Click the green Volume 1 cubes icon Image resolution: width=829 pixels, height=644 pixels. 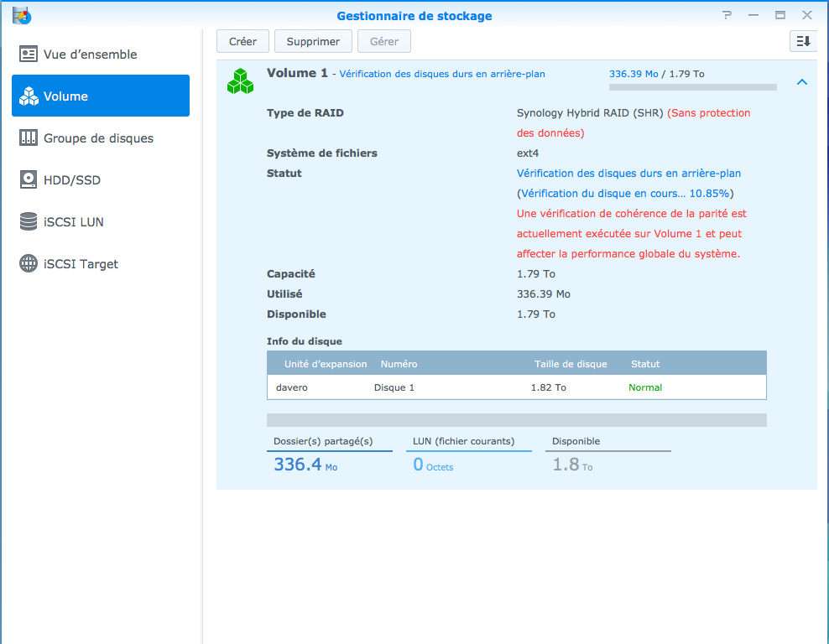click(x=241, y=80)
